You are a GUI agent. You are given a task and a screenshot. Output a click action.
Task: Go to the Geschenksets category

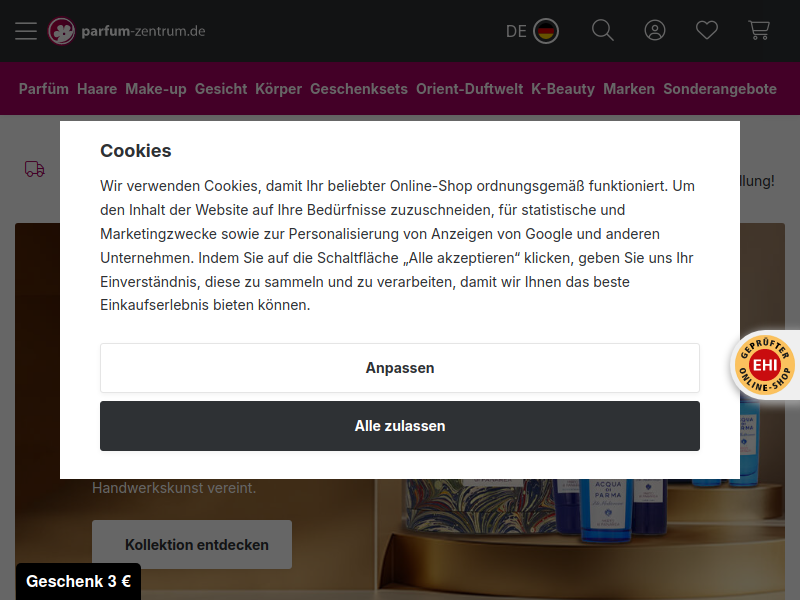(359, 89)
